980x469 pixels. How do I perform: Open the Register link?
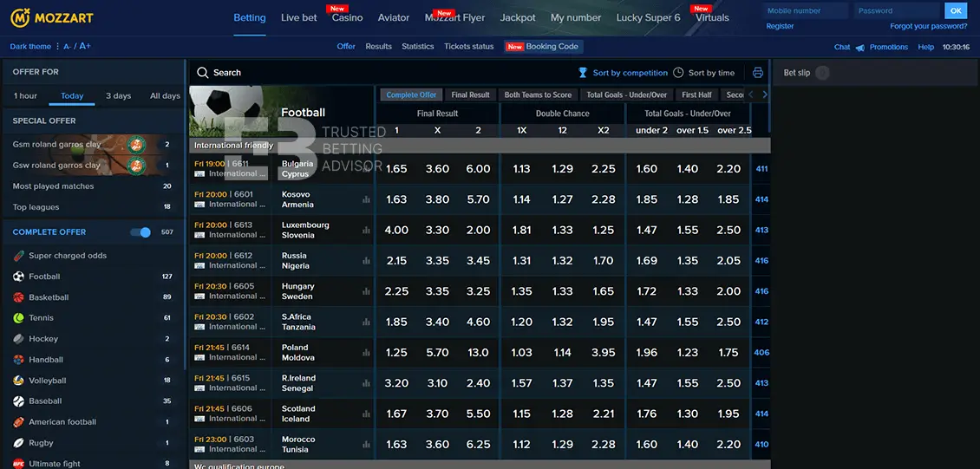(780, 26)
